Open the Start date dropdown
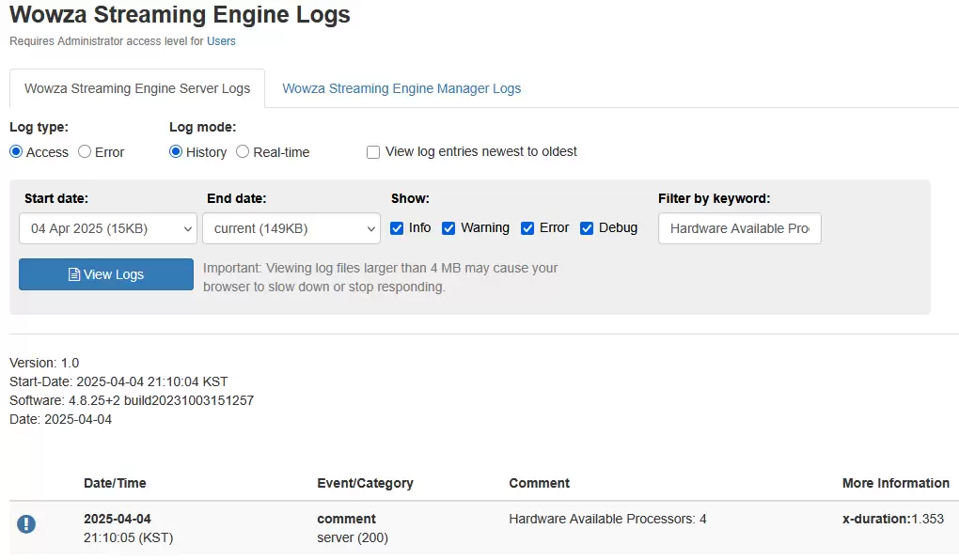This screenshot has height=560, width=959. (x=107, y=228)
